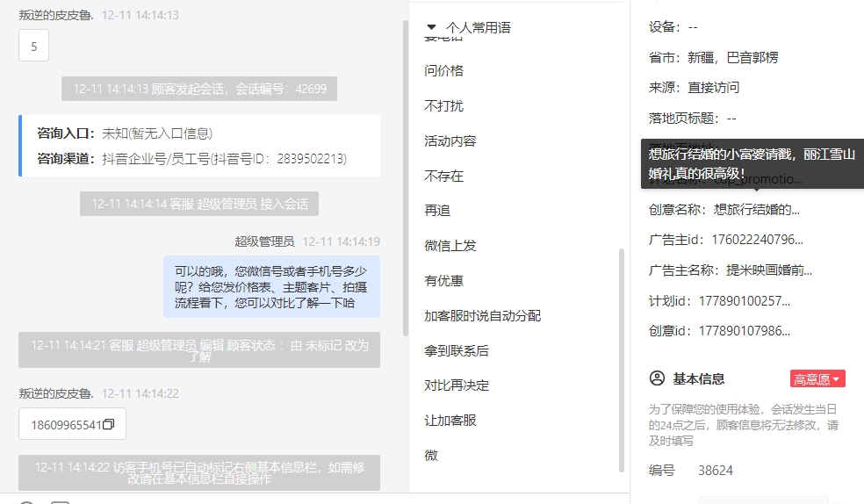864x504 pixels.
Task: Click the 顾客状态 由未标记改为了解 notice
Action: pyautogui.click(x=199, y=350)
